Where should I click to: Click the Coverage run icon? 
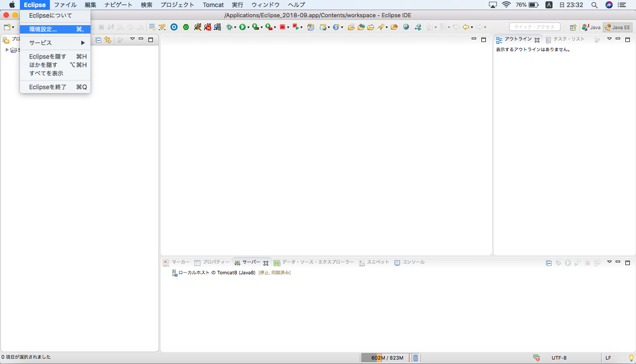(x=255, y=27)
